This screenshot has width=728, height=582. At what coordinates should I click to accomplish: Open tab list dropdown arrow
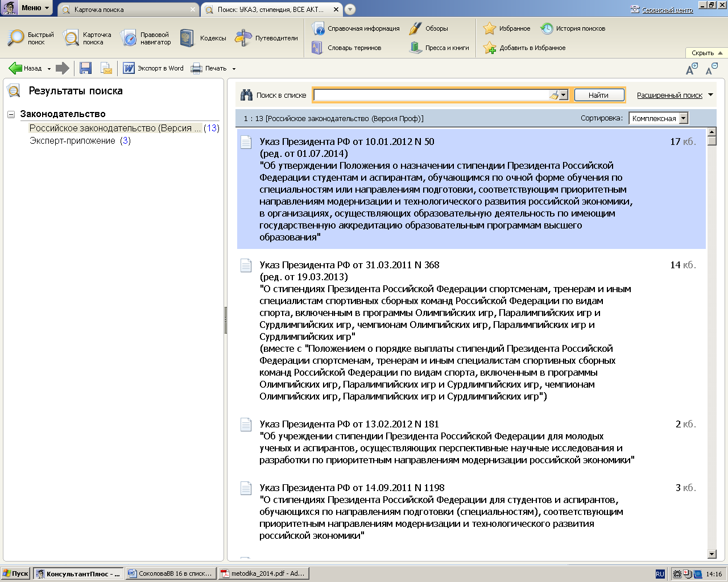350,9
